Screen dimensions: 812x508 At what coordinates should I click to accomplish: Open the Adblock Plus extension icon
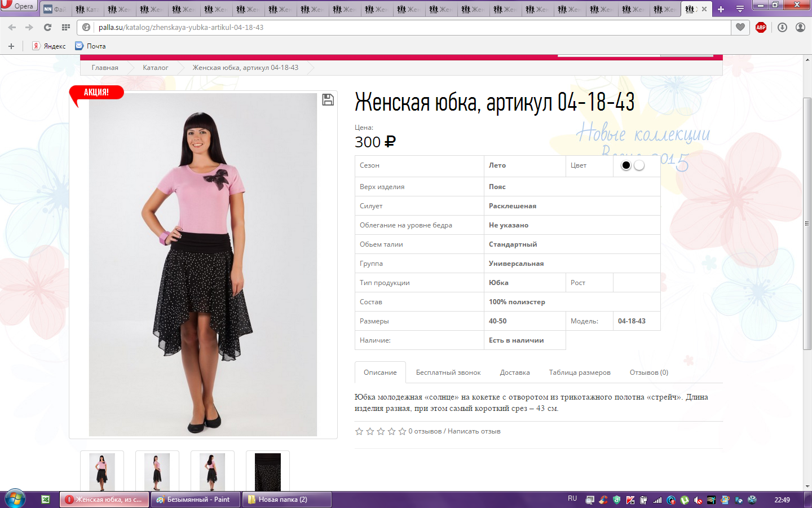pos(761,27)
